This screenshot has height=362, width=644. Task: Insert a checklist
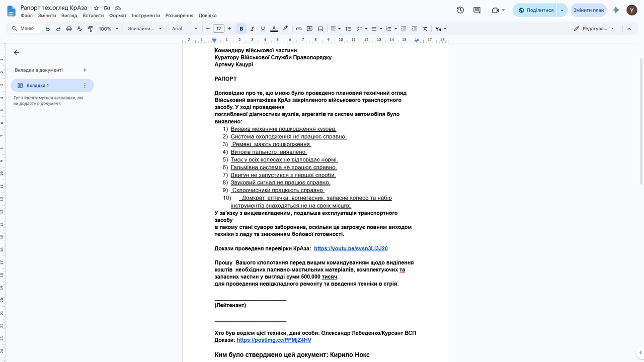pos(359,29)
